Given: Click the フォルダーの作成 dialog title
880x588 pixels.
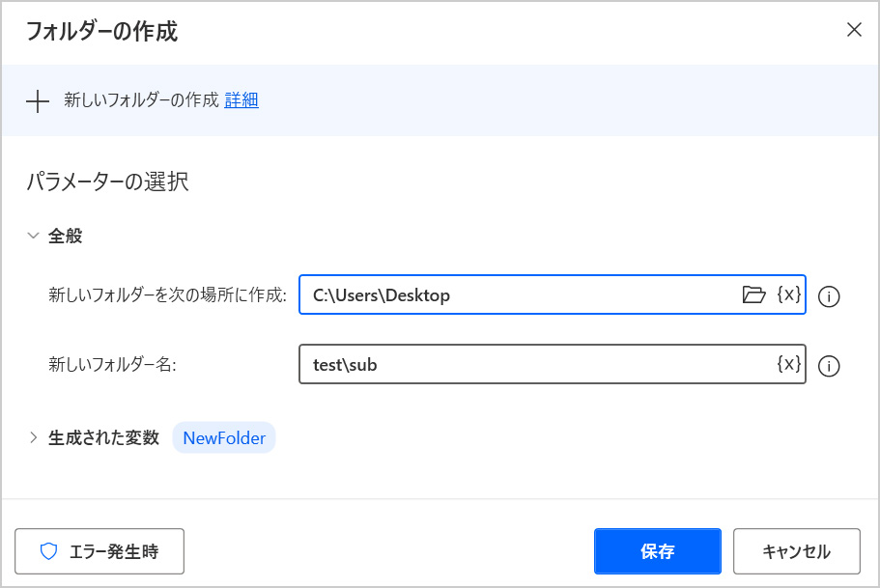Looking at the screenshot, I should coord(101,31).
